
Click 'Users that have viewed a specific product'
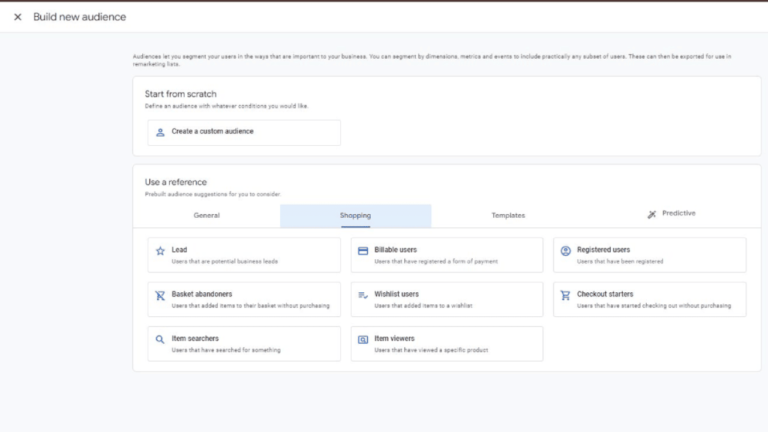click(x=431, y=350)
